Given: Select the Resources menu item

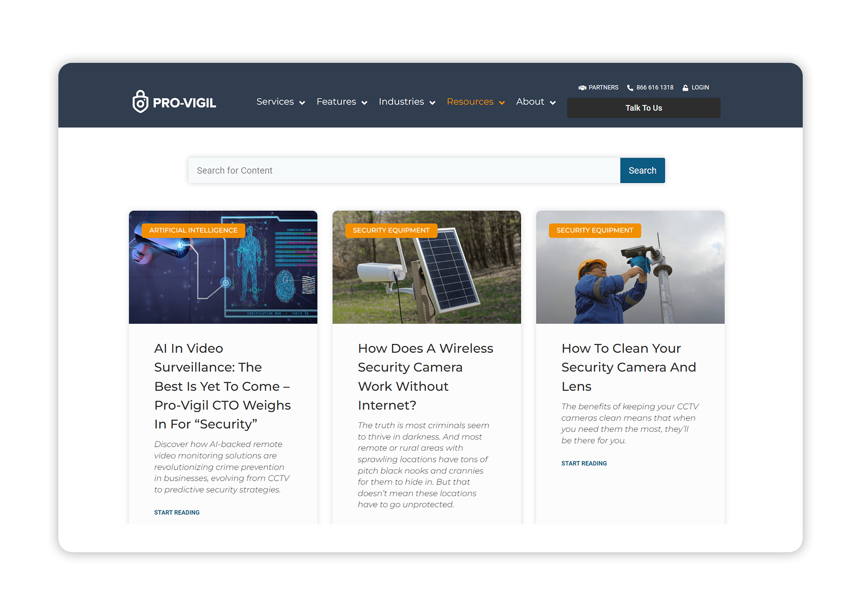Looking at the screenshot, I should pyautogui.click(x=470, y=102).
